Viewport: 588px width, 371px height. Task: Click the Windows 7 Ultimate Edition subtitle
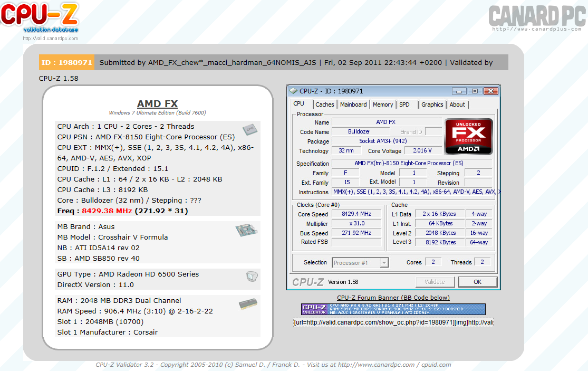point(158,112)
